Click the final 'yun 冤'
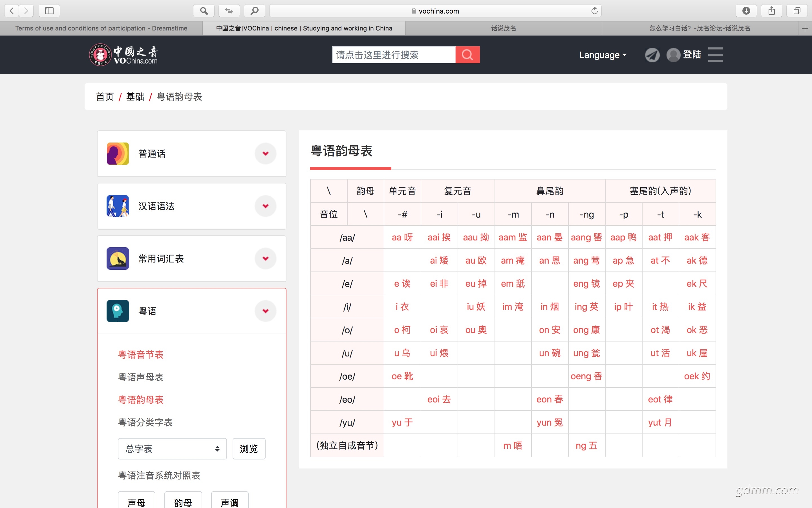Viewport: 812px width, 508px height. (550, 423)
